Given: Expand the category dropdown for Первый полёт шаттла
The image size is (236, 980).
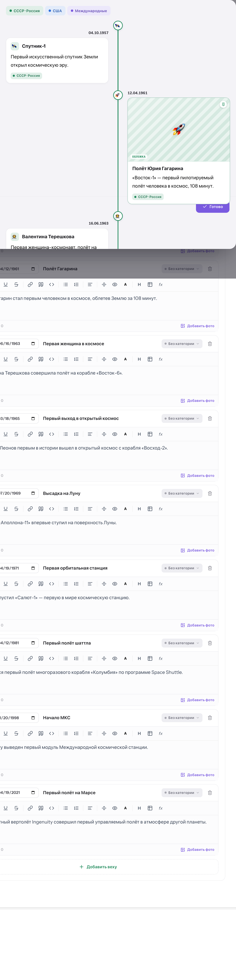Looking at the screenshot, I should click(182, 643).
